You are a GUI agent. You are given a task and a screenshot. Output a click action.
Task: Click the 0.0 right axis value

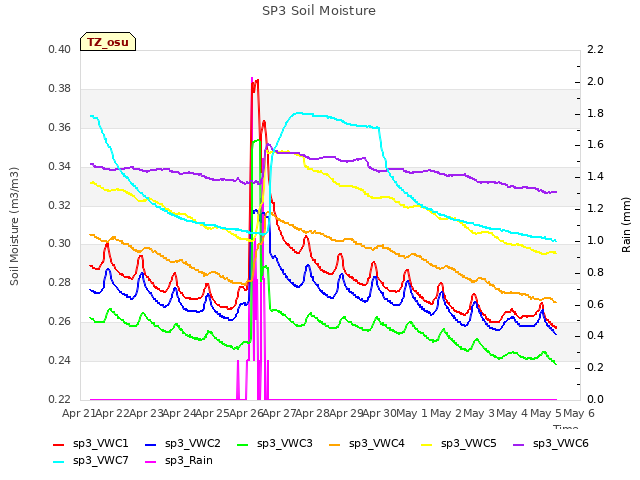click(x=595, y=399)
